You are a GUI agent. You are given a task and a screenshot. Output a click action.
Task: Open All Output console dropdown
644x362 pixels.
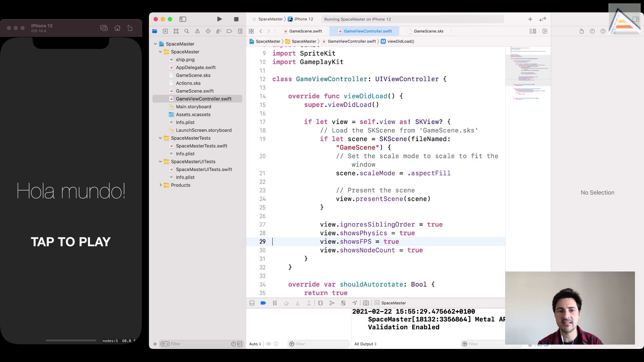(365, 344)
